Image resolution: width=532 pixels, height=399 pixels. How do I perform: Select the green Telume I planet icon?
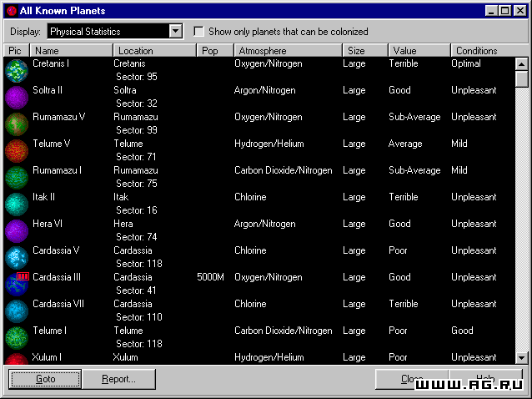click(17, 338)
